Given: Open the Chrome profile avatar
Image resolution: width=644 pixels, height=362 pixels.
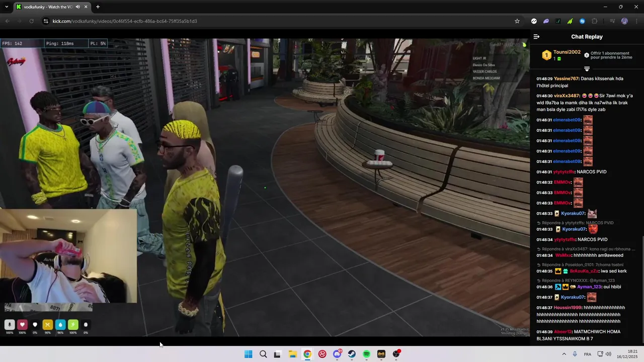Looking at the screenshot, I should [x=624, y=21].
